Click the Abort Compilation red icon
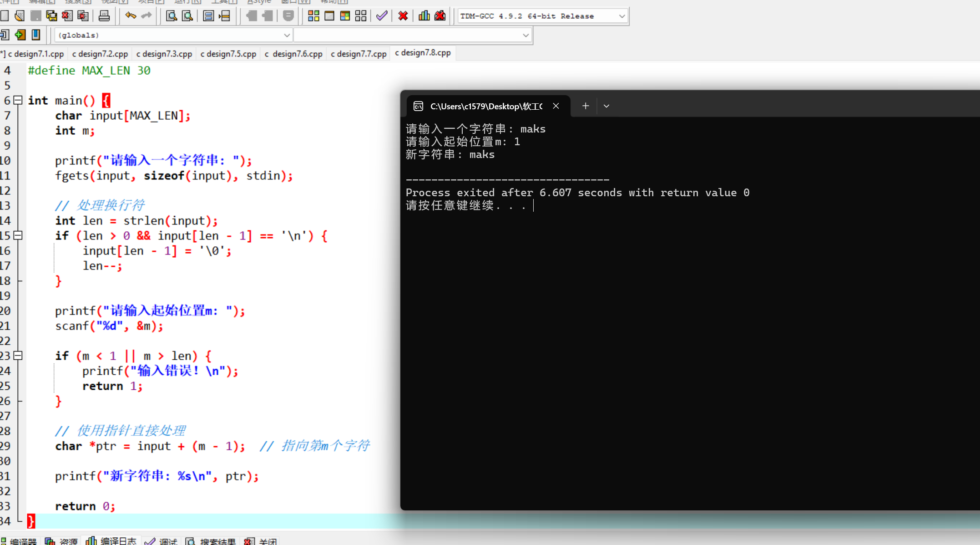Image resolution: width=980 pixels, height=545 pixels. click(x=403, y=16)
